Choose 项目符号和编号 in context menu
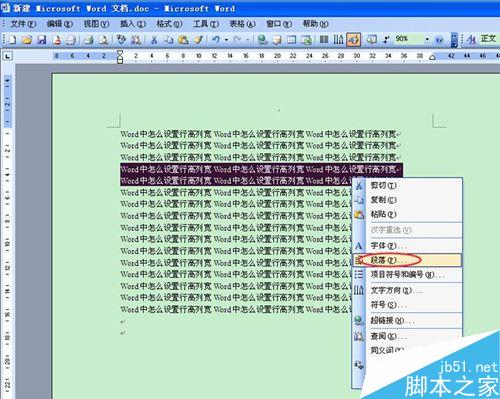The height and width of the screenshot is (399, 500). (407, 275)
